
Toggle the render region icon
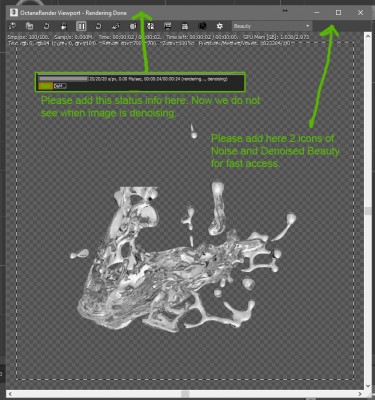tap(150, 26)
